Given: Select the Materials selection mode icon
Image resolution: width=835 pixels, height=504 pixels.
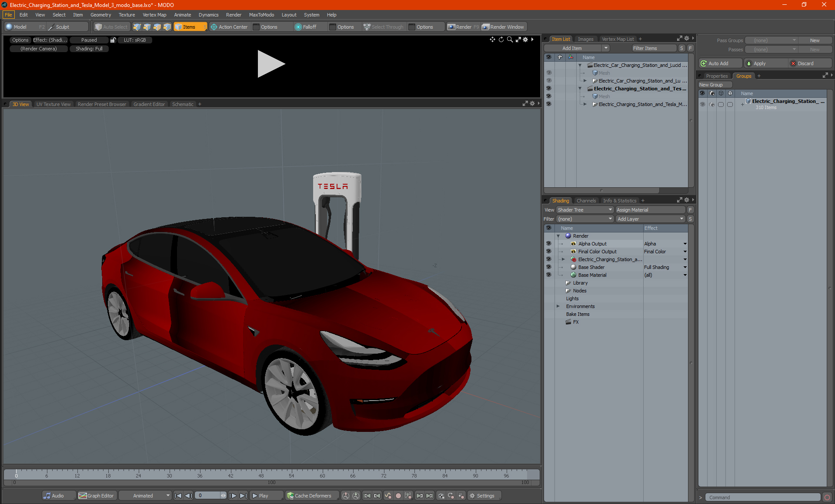Looking at the screenshot, I should pyautogui.click(x=167, y=27).
